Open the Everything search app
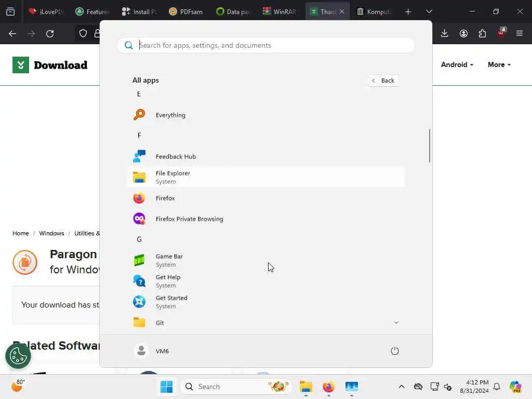 [266, 115]
